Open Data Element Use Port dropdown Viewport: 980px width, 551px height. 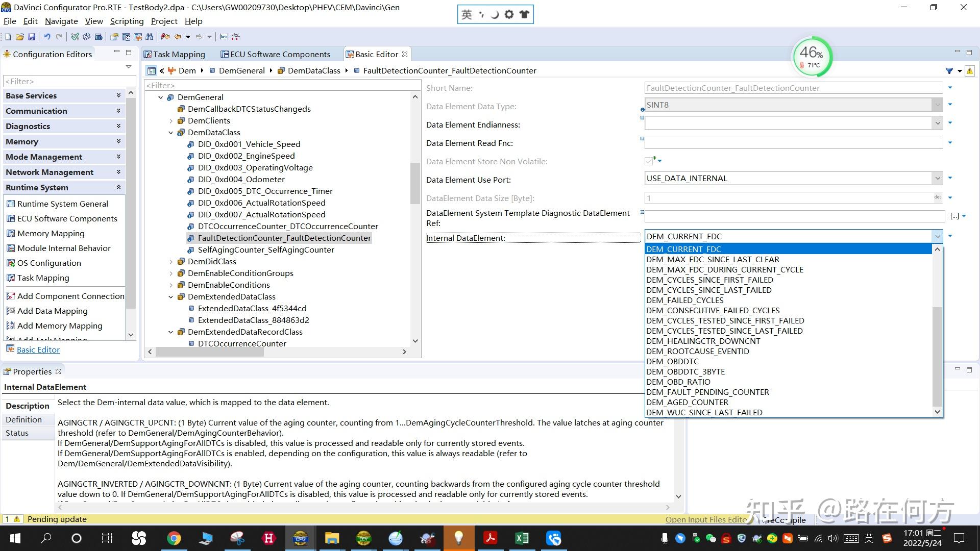937,179
